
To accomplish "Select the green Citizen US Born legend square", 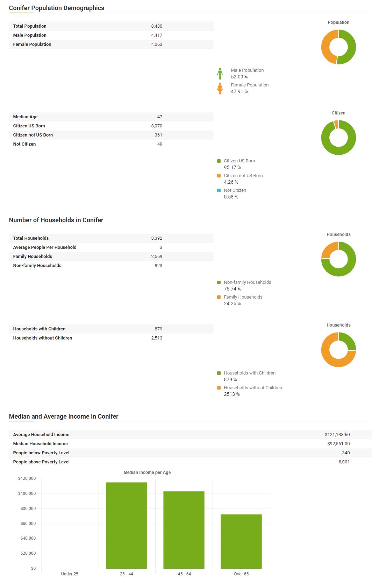I will click(x=219, y=161).
